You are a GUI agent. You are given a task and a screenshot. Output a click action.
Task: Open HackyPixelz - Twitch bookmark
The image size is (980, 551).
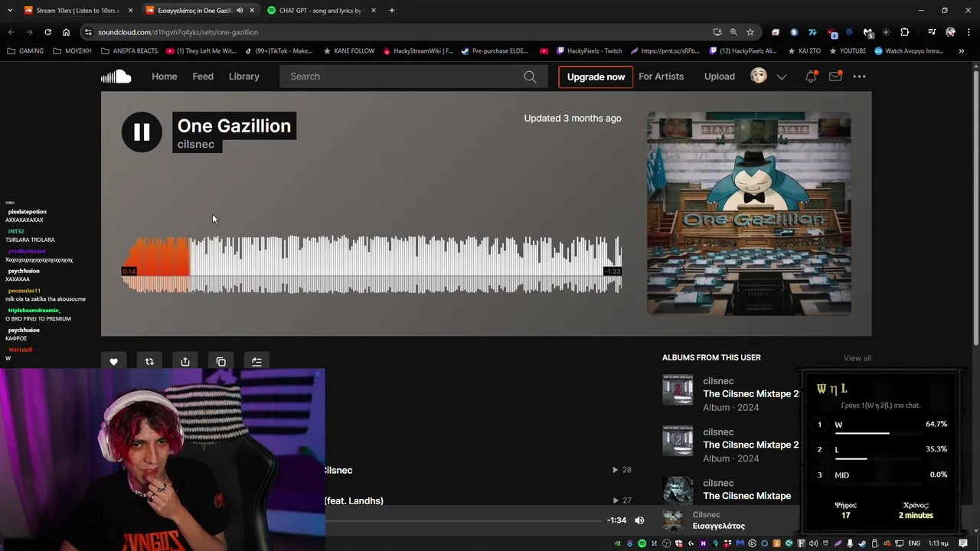tap(589, 51)
